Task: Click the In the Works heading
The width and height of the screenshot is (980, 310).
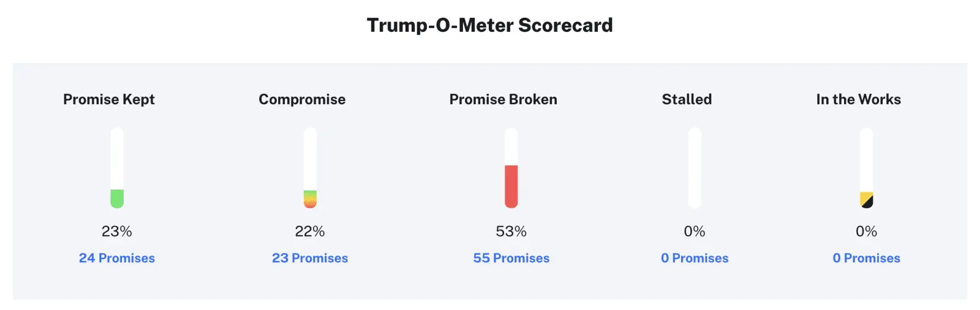Action: point(858,99)
